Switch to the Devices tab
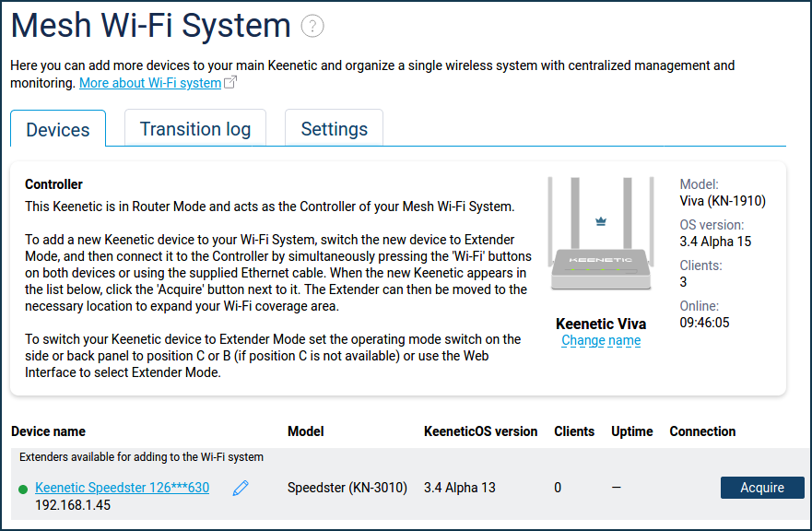 click(58, 129)
